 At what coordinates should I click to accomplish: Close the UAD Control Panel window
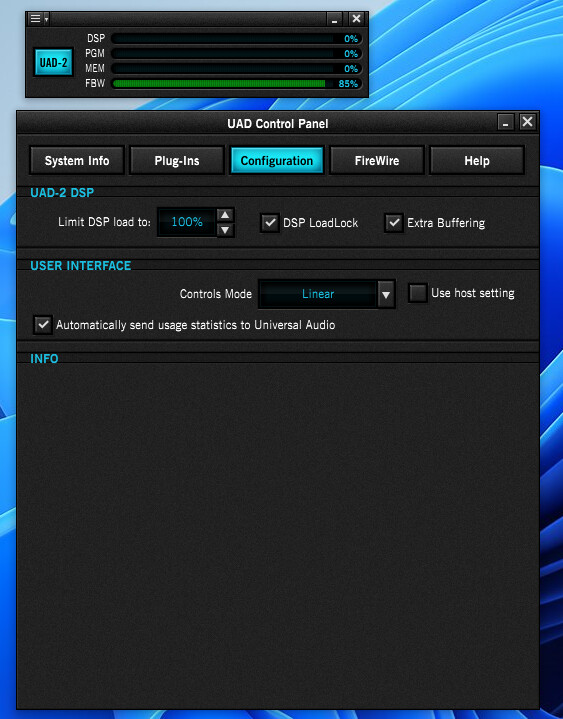[x=527, y=122]
